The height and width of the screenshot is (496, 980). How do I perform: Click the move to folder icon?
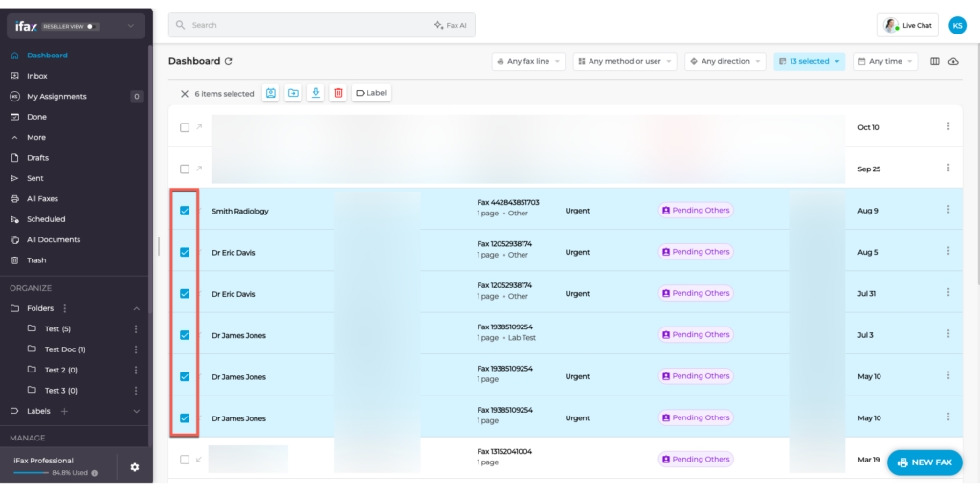[293, 93]
